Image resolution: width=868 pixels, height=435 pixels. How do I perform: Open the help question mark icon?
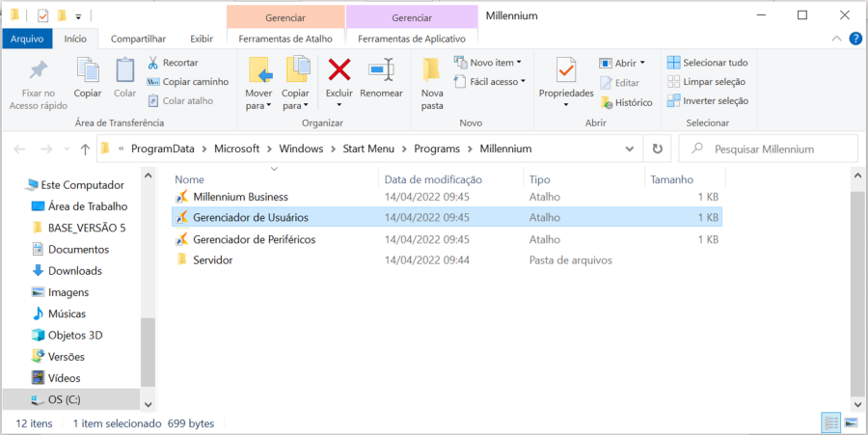[x=855, y=39]
